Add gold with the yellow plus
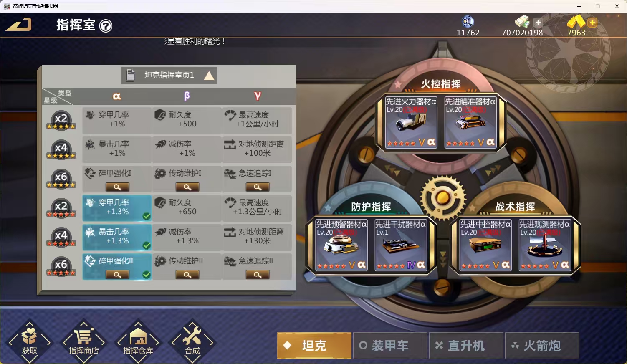 pos(592,23)
